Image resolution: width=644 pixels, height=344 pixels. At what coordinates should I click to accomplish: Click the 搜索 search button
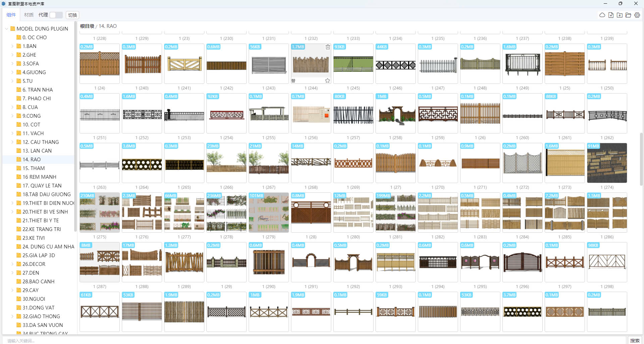(x=634, y=340)
